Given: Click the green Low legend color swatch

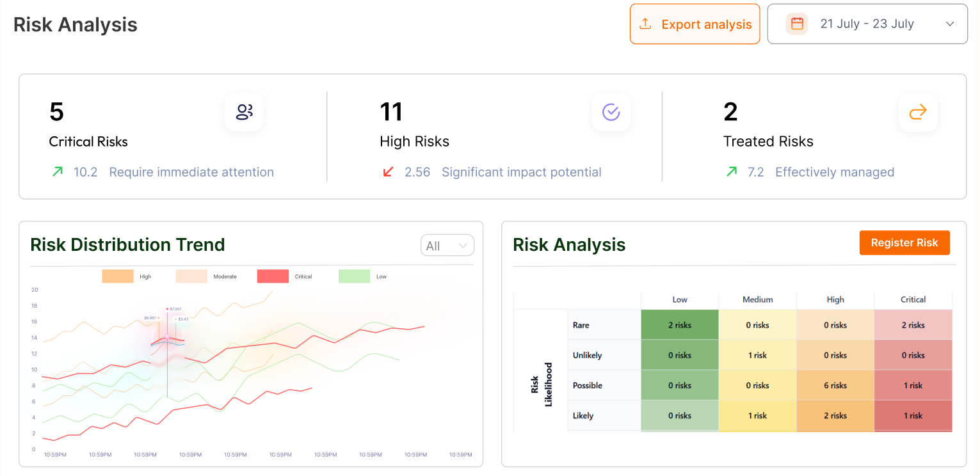Looking at the screenshot, I should pyautogui.click(x=354, y=276).
